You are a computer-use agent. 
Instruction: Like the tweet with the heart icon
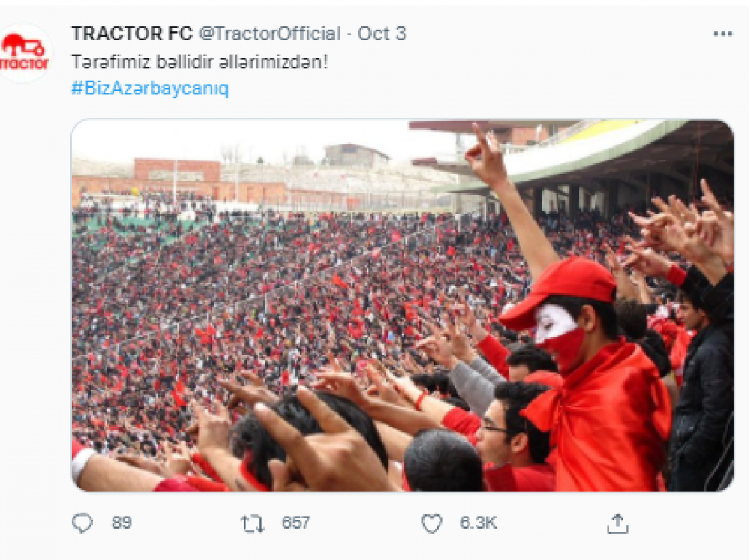(x=431, y=524)
